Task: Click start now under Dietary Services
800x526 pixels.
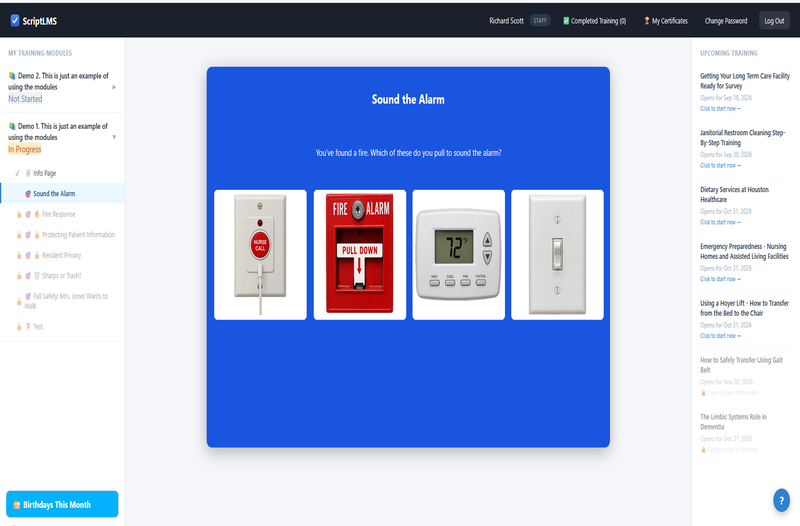Action: pos(720,222)
